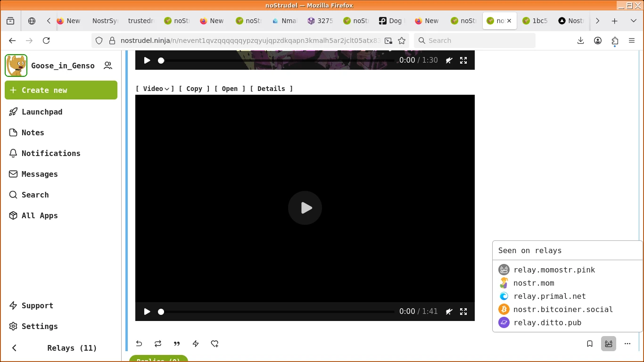
Task: Click the Create new button
Action: pyautogui.click(x=61, y=90)
